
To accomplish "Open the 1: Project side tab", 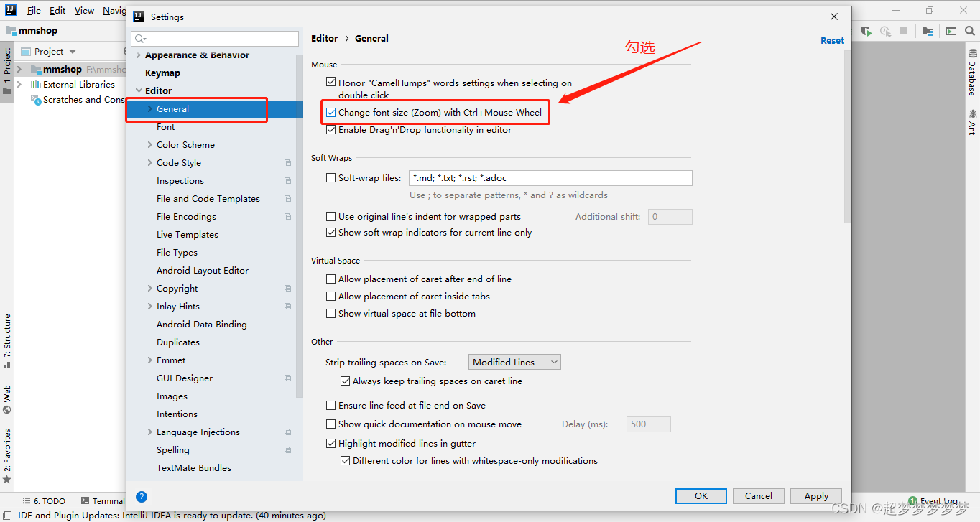I will click(6, 72).
